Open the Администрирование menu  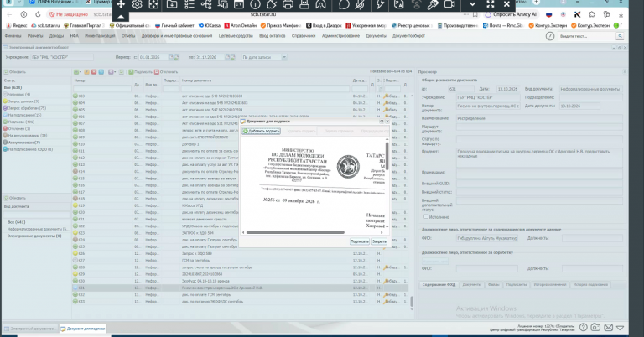pos(340,36)
